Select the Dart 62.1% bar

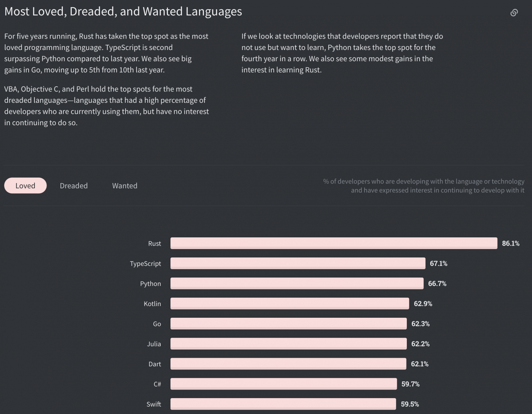click(x=288, y=364)
